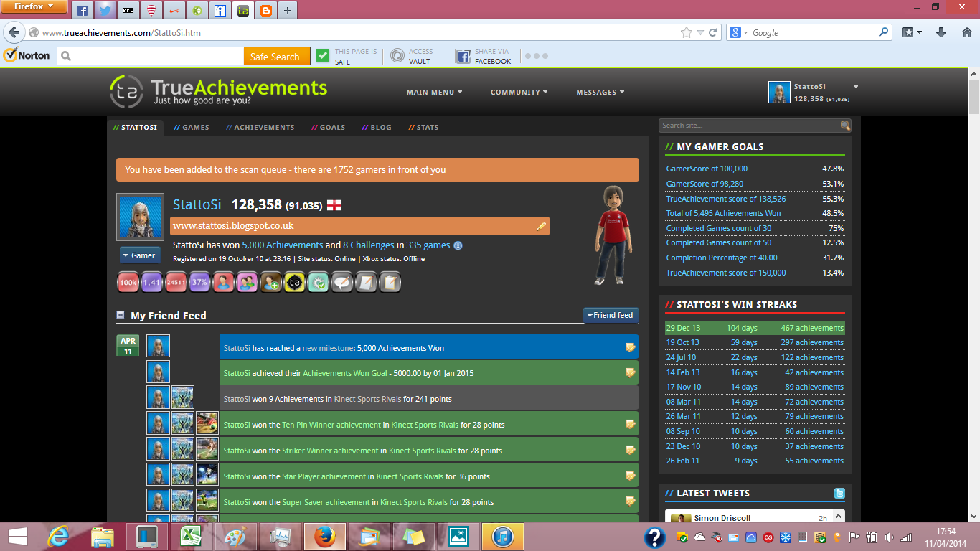Open a new browser tab
Image resolution: width=980 pixels, height=551 pixels.
click(288, 11)
